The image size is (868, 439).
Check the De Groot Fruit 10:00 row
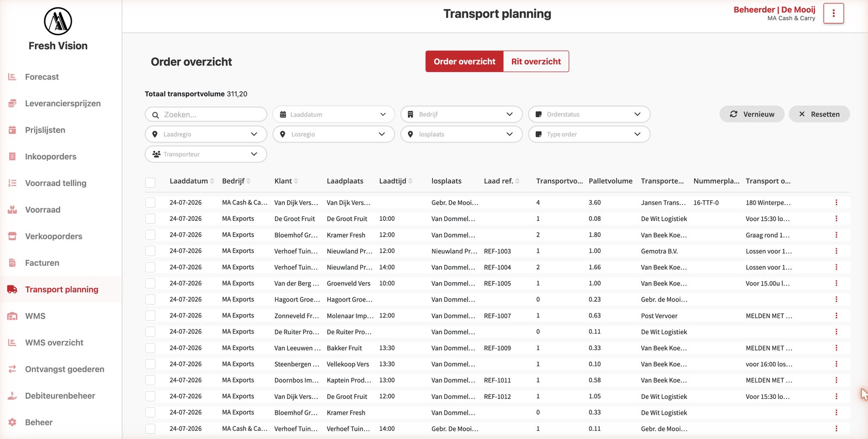click(x=150, y=219)
